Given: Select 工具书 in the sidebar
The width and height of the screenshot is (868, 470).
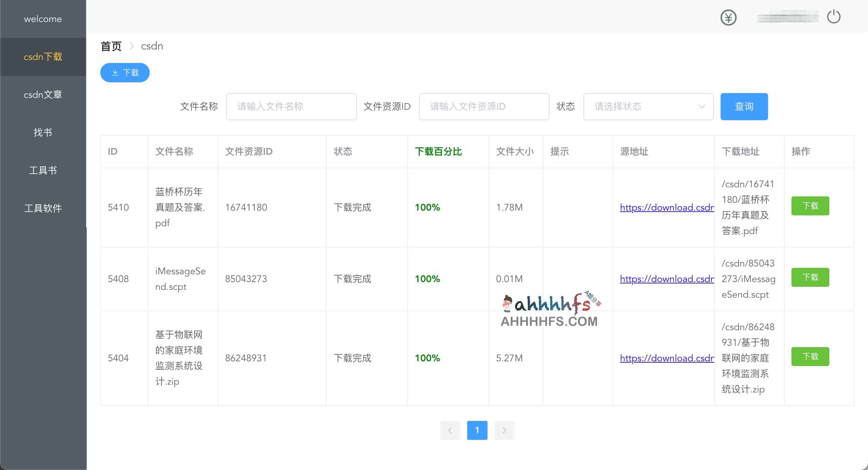Looking at the screenshot, I should coord(43,170).
